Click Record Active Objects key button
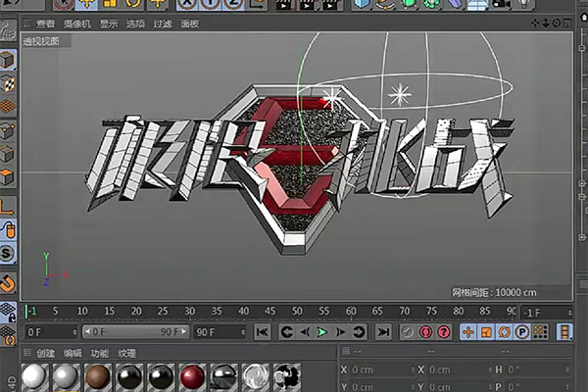Screen dimensions: 588x392 coord(408,332)
